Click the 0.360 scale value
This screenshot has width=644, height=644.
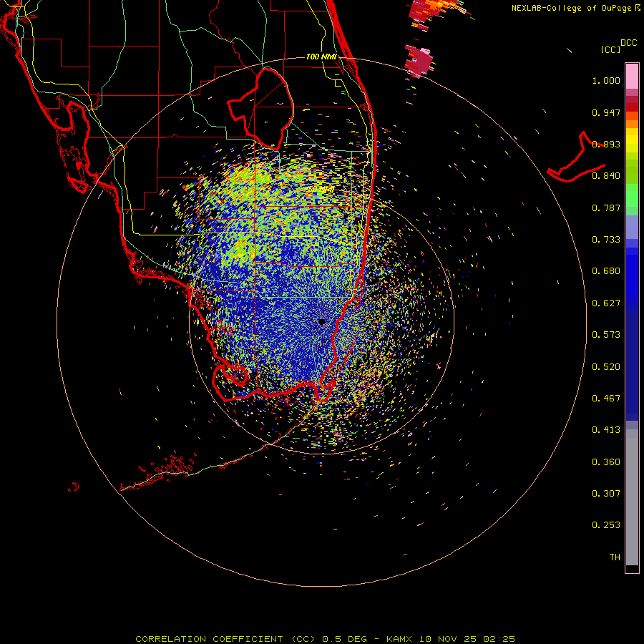pyautogui.click(x=606, y=462)
